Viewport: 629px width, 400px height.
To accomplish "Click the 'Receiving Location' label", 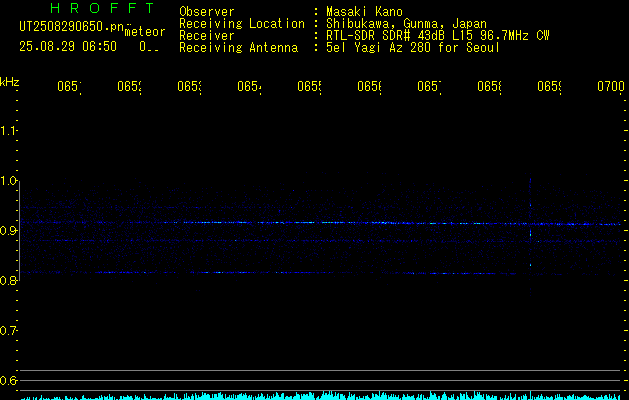I will coord(242,24).
